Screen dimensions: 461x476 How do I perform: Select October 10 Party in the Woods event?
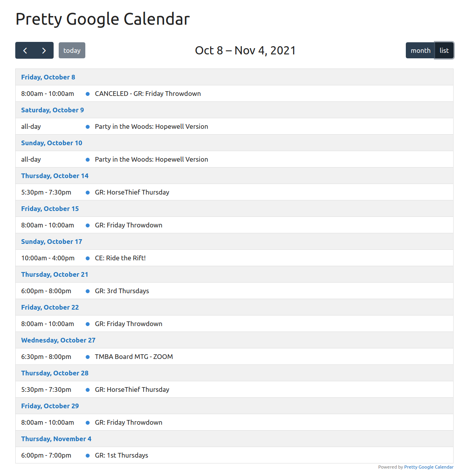pos(151,159)
